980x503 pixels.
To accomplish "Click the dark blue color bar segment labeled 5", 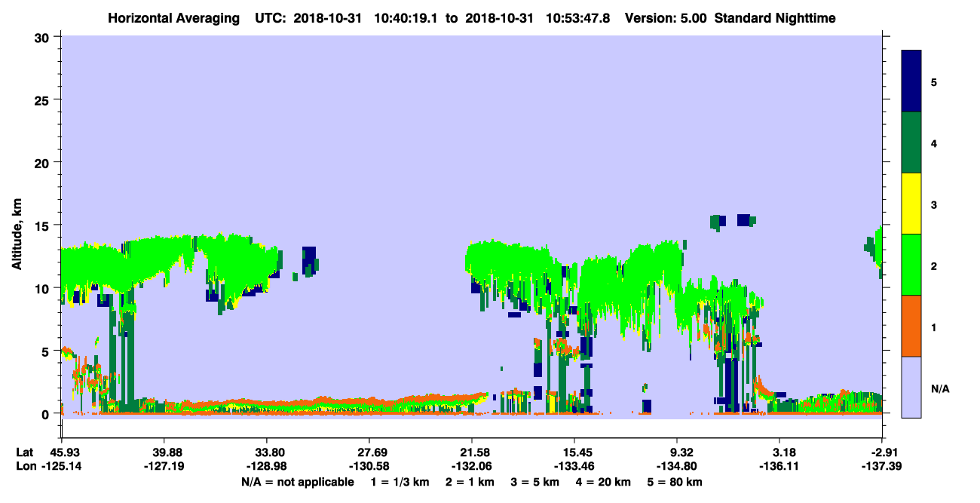I will (911, 81).
